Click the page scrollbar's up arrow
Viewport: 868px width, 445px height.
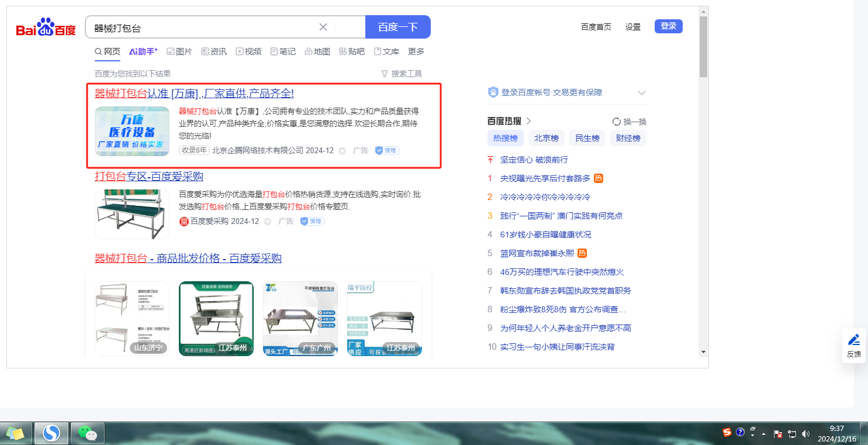click(703, 12)
